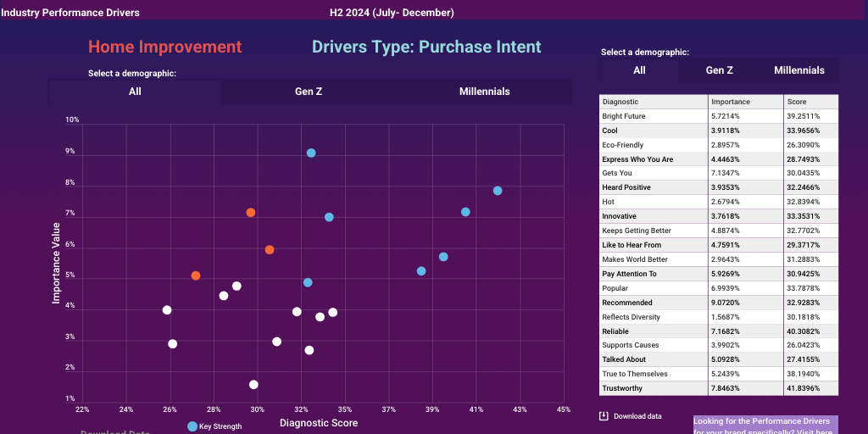The height and width of the screenshot is (434, 868).
Task: Click the 40.3082% score value
Action: [804, 331]
